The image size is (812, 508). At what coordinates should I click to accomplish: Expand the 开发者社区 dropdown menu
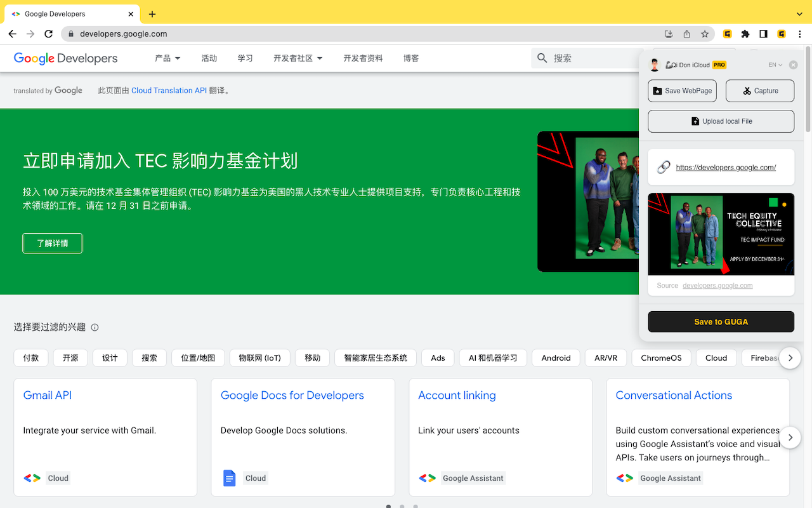(x=298, y=58)
